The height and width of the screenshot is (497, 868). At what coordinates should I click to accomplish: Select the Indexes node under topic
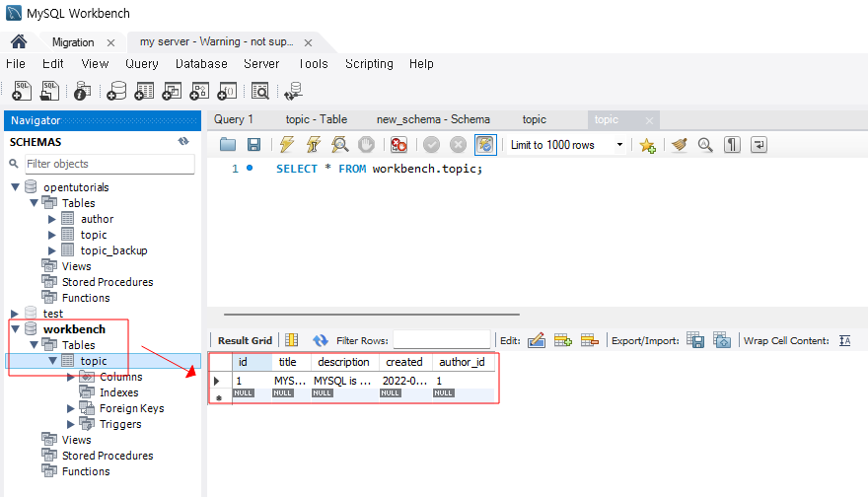[119, 392]
